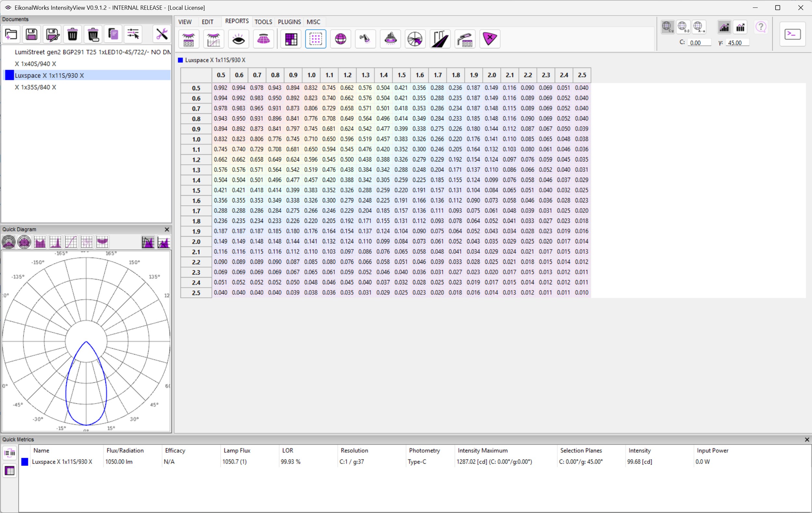This screenshot has width=812, height=513.
Task: Click the C angle input field
Action: (700, 43)
